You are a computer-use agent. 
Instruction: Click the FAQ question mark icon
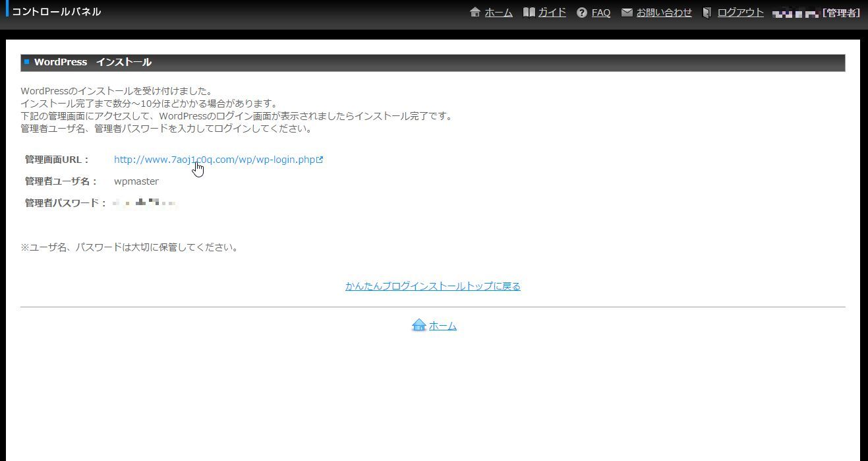point(581,13)
